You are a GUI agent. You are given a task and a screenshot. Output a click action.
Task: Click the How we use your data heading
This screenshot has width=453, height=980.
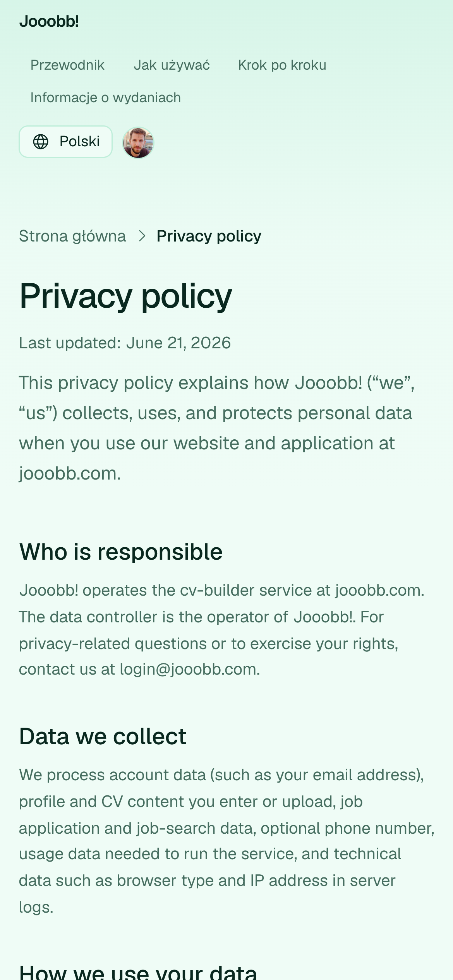(138, 971)
